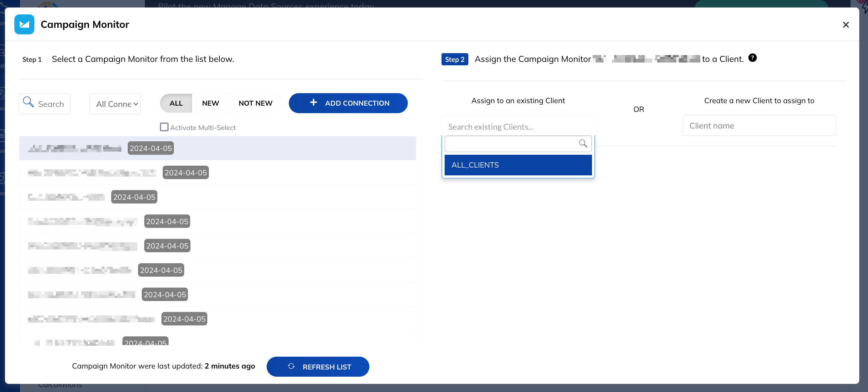Click 'Create a new Client to assign to' heading

pyautogui.click(x=759, y=101)
